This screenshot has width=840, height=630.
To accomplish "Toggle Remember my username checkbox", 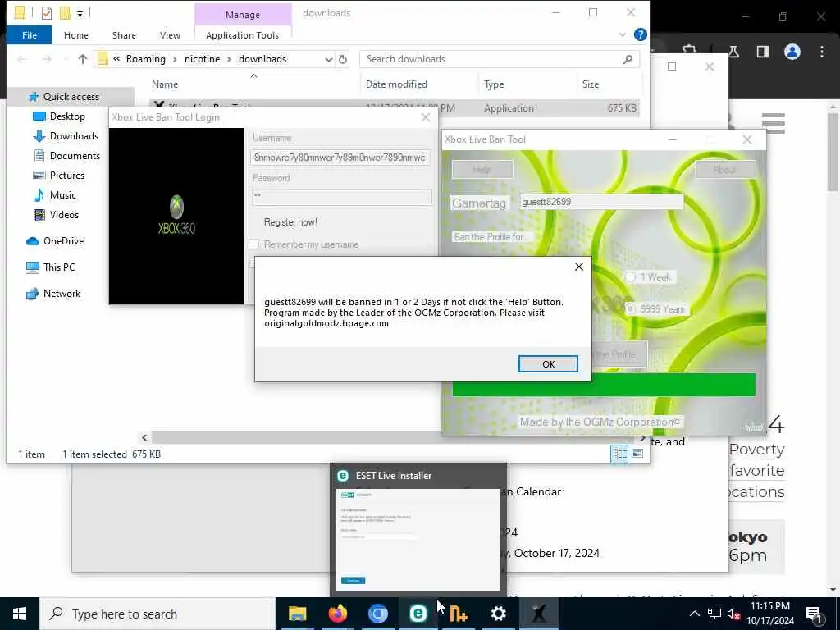I will (254, 244).
